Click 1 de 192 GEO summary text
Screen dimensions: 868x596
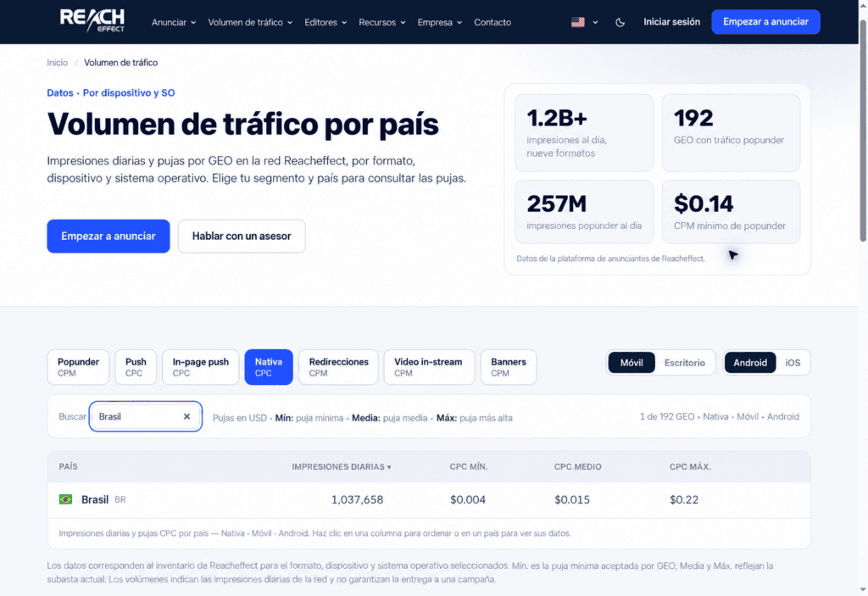719,416
